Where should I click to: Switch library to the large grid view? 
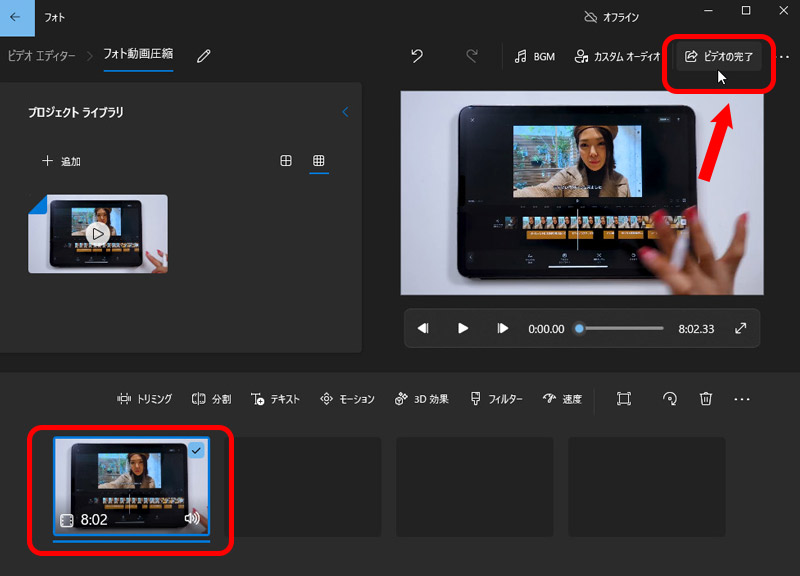click(x=286, y=161)
